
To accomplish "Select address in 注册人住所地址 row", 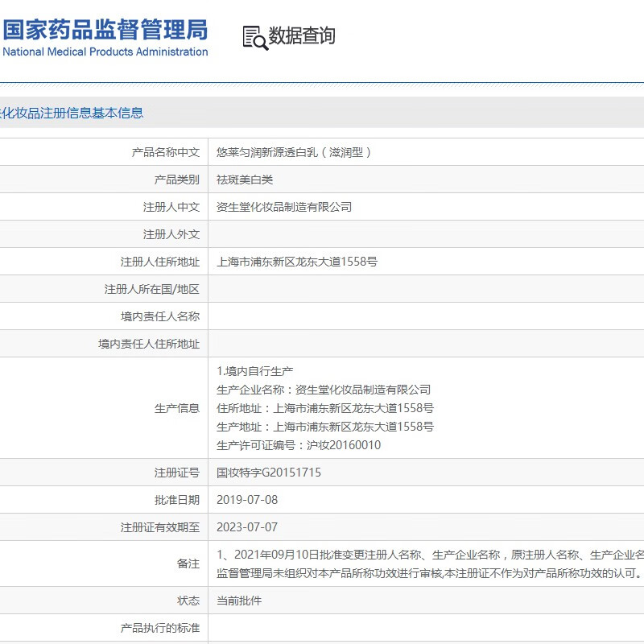I will tap(297, 262).
